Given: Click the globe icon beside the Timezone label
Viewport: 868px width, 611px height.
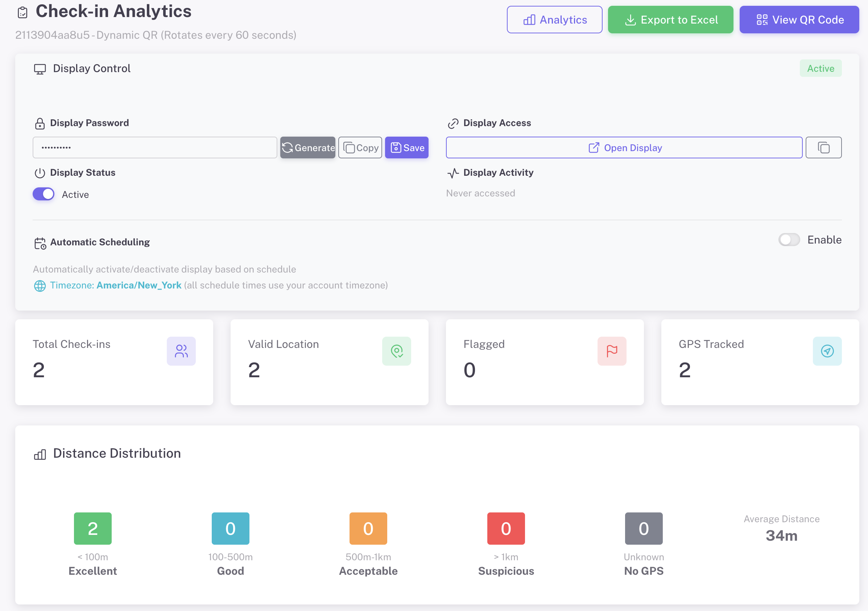Looking at the screenshot, I should [x=40, y=286].
